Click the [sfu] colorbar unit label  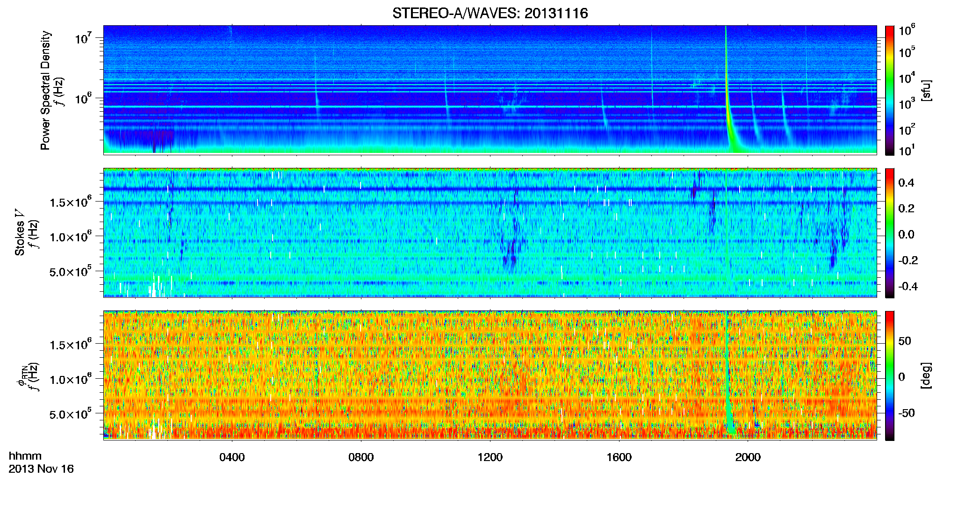click(x=926, y=91)
